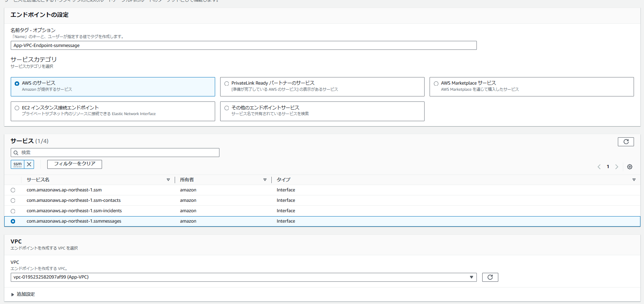Remove the ssm filter tag
Viewport: 644px width, 304px height.
coord(29,164)
